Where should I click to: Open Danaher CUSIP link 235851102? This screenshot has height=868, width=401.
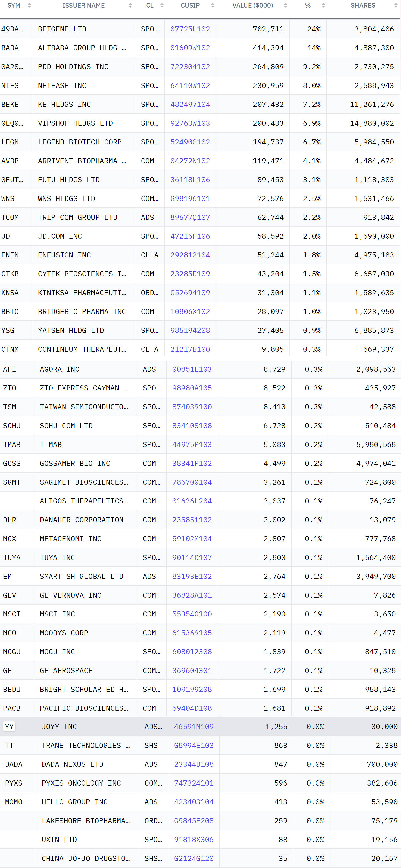[192, 520]
